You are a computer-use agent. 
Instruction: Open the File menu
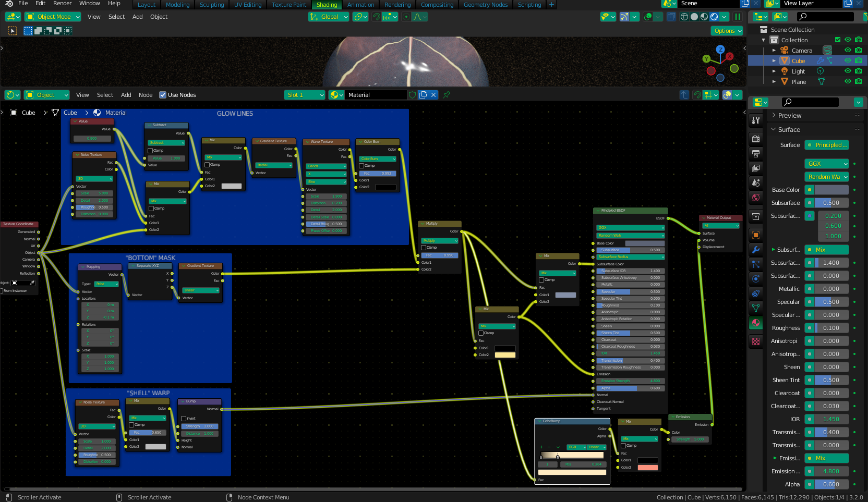point(23,4)
